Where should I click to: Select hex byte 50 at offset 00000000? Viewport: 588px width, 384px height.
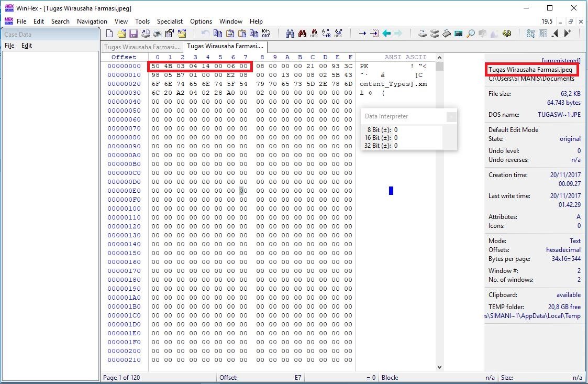(x=157, y=66)
